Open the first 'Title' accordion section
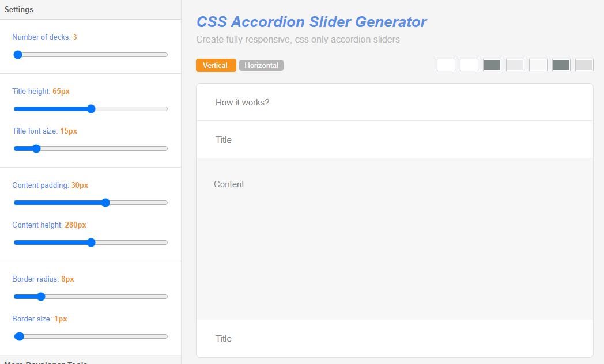This screenshot has width=604, height=364. [x=224, y=139]
